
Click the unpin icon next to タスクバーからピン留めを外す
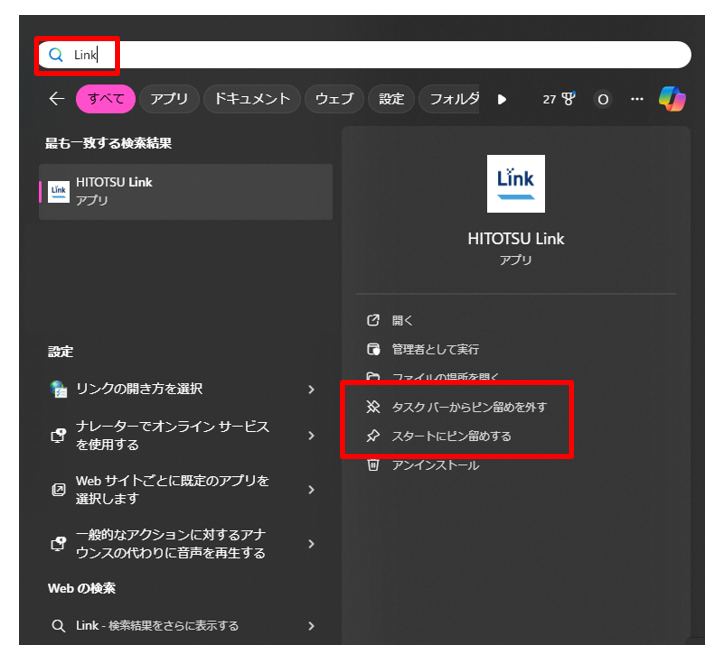point(373,407)
